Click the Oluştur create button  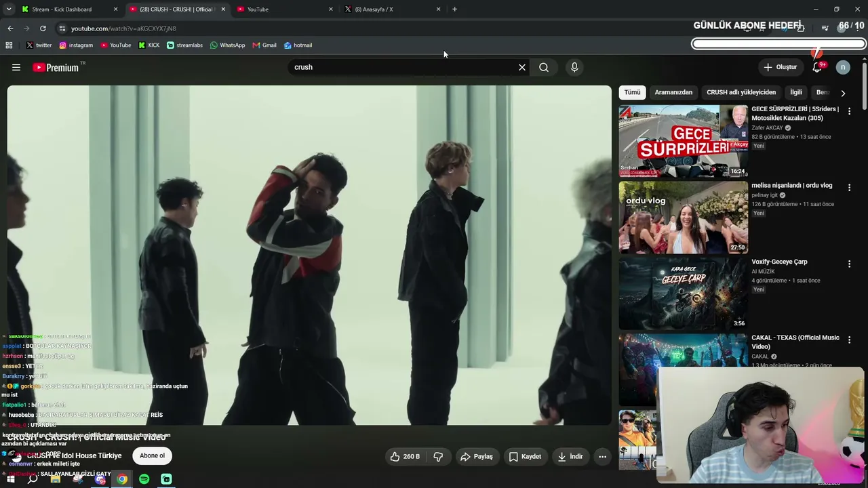[x=781, y=67]
